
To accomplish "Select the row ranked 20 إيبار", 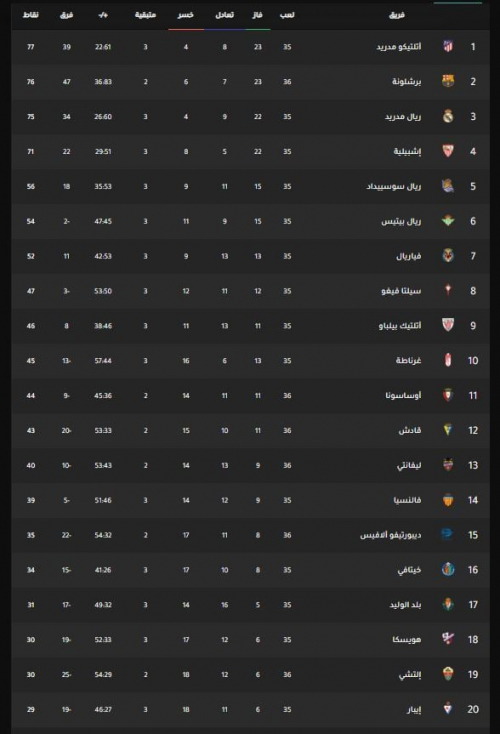I will click(250, 709).
